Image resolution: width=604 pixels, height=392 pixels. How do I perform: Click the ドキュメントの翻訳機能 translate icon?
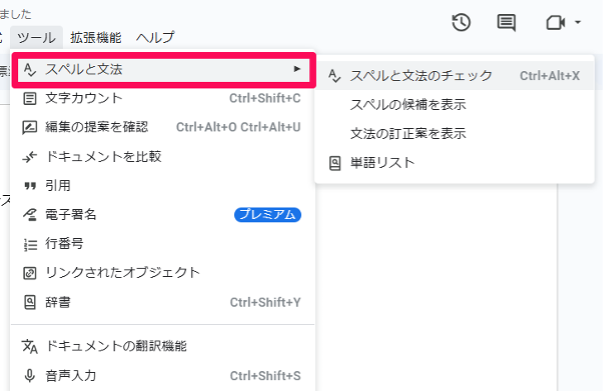[30, 346]
